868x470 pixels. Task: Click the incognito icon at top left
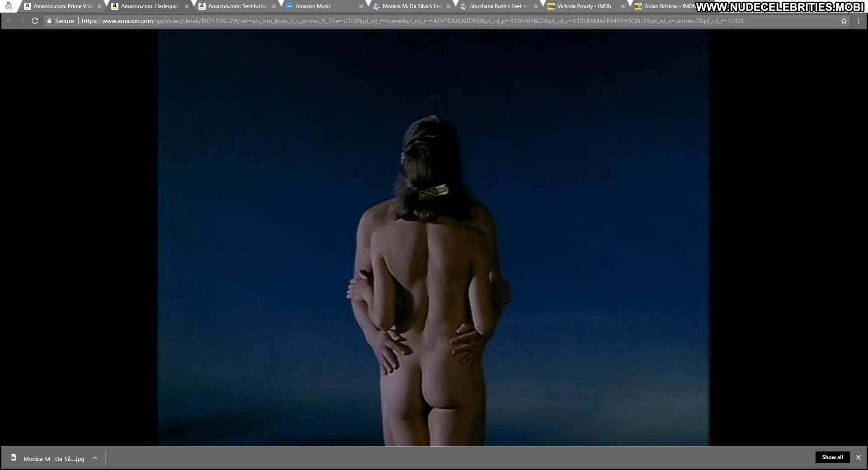pyautogui.click(x=9, y=6)
